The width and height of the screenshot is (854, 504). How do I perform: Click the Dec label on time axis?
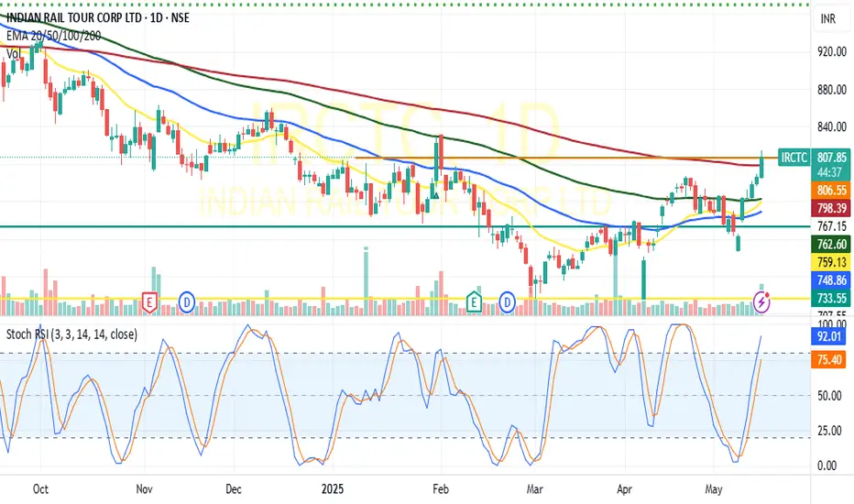point(233,488)
